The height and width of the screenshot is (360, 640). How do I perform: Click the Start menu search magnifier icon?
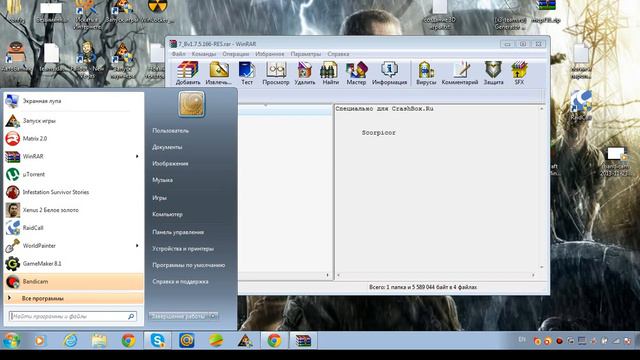click(x=131, y=316)
